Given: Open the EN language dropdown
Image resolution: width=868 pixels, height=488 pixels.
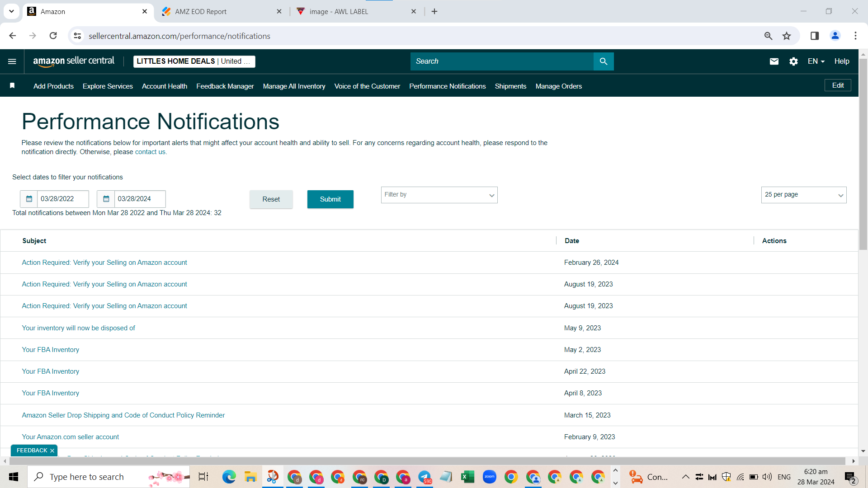Looking at the screenshot, I should point(816,61).
